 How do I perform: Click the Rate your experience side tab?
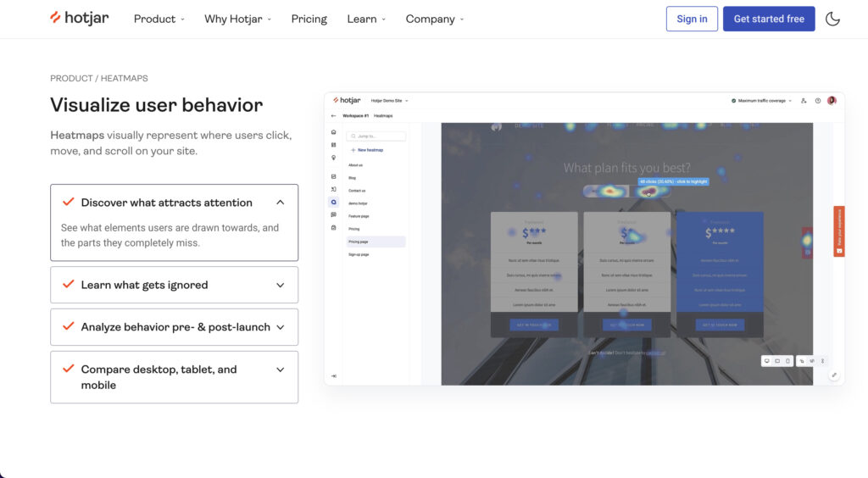839,231
